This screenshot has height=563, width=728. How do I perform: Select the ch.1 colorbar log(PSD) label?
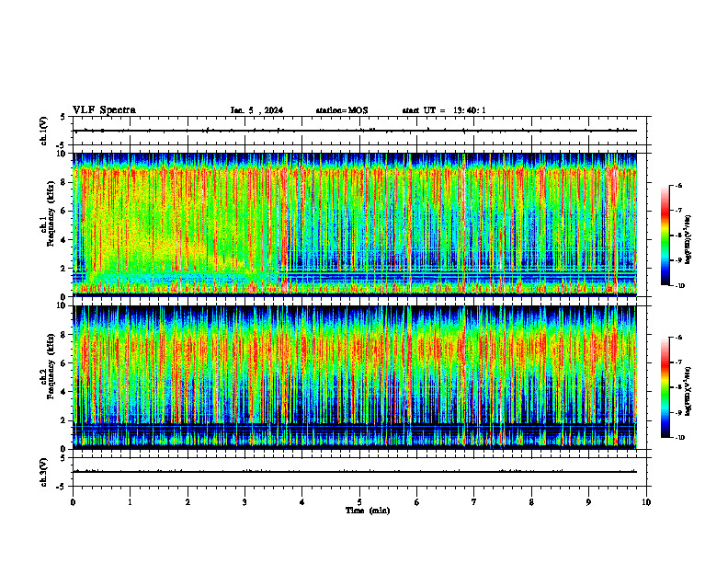pos(688,240)
